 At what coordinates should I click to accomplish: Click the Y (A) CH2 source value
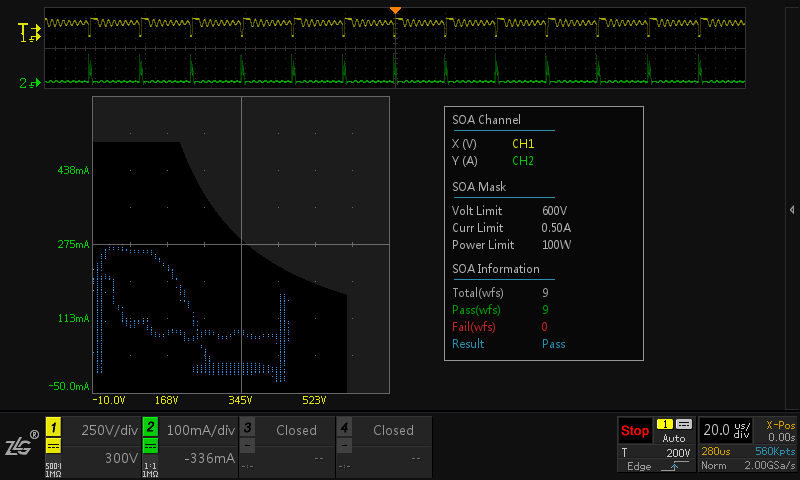[x=523, y=161]
